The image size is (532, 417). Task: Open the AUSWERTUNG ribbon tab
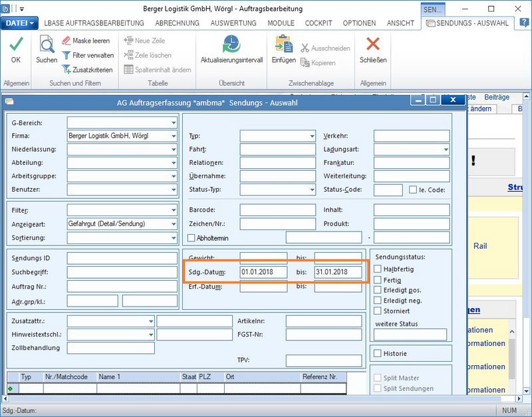[233, 23]
